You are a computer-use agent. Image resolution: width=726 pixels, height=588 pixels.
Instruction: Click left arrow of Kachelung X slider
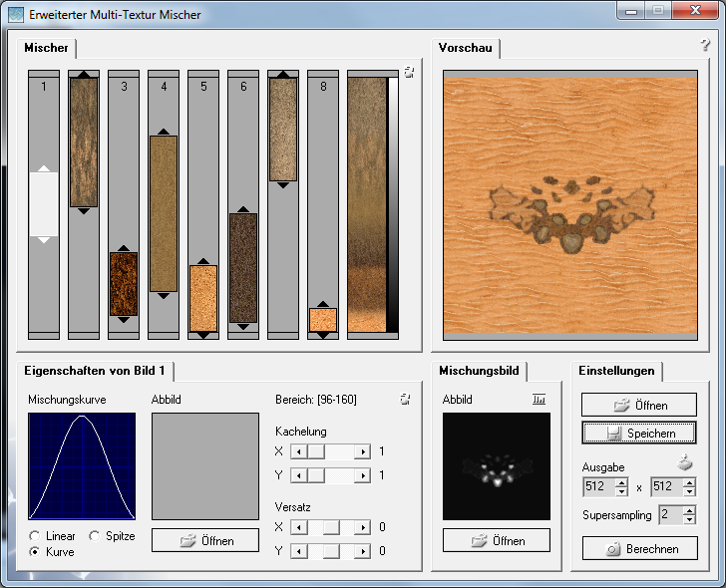coord(298,451)
